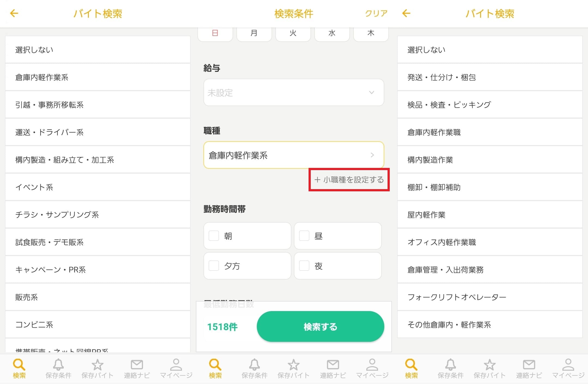Select 販売系 category
The height and width of the screenshot is (384, 588).
98,297
